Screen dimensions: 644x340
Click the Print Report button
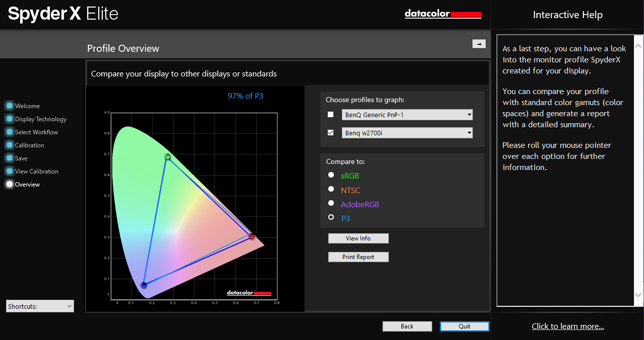point(358,257)
